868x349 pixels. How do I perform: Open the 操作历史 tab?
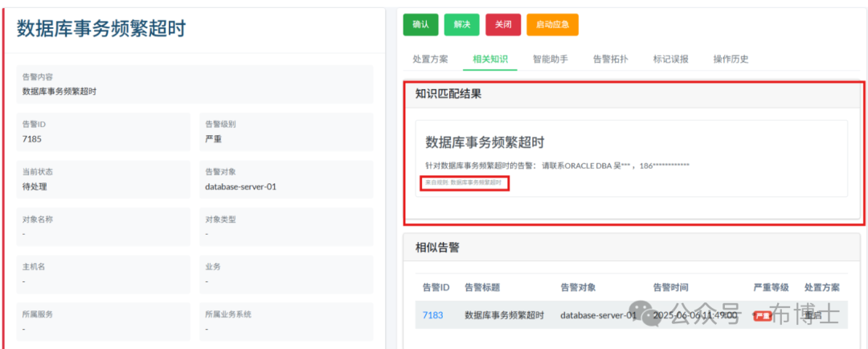pos(731,60)
